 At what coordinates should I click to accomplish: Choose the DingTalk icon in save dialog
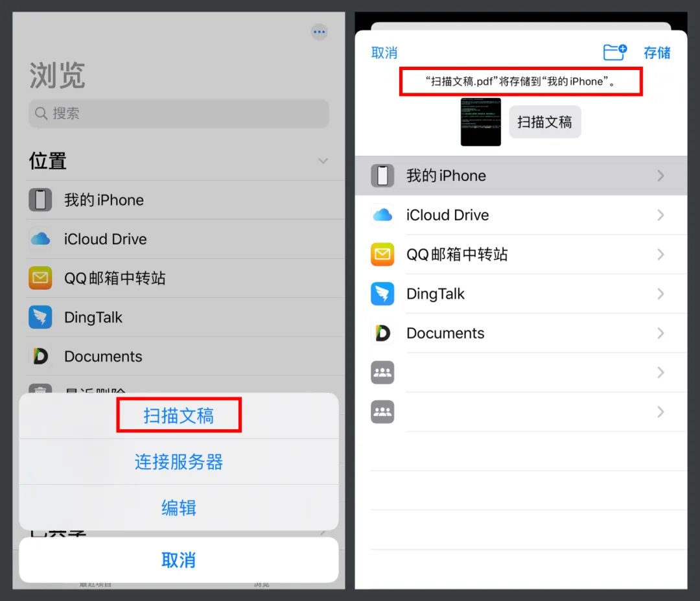tap(382, 294)
